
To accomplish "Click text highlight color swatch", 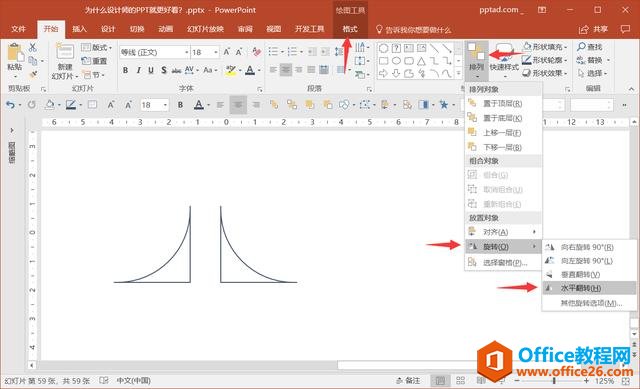I will [231, 70].
